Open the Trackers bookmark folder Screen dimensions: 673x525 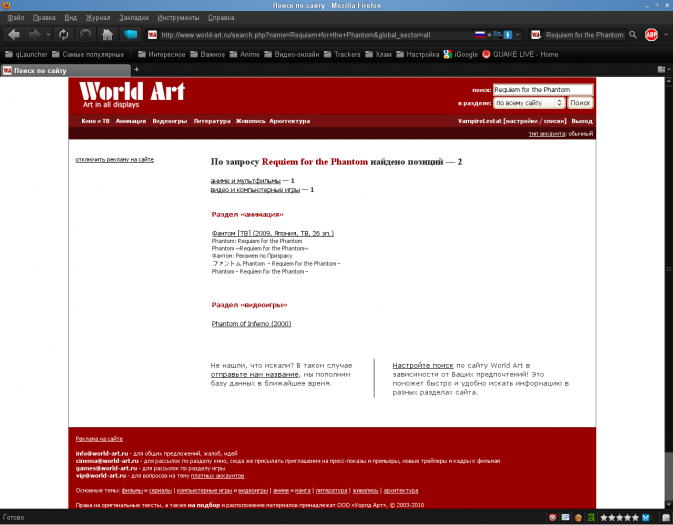coord(342,55)
